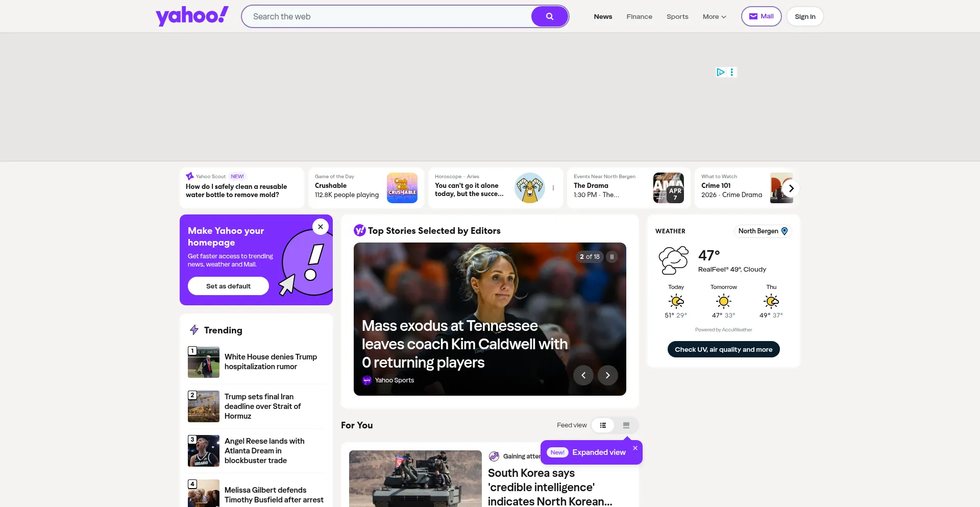Pause the top stories slideshow
The width and height of the screenshot is (980, 507).
click(x=612, y=257)
